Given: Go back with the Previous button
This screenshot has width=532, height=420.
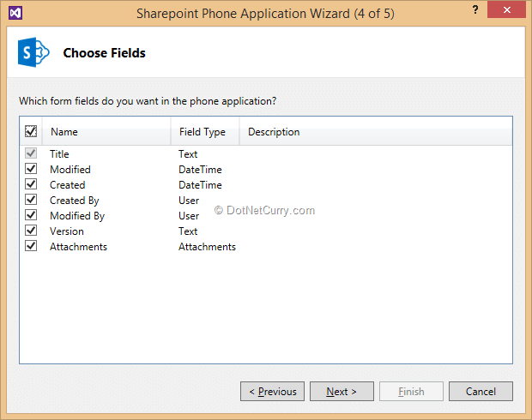Looking at the screenshot, I should [273, 392].
